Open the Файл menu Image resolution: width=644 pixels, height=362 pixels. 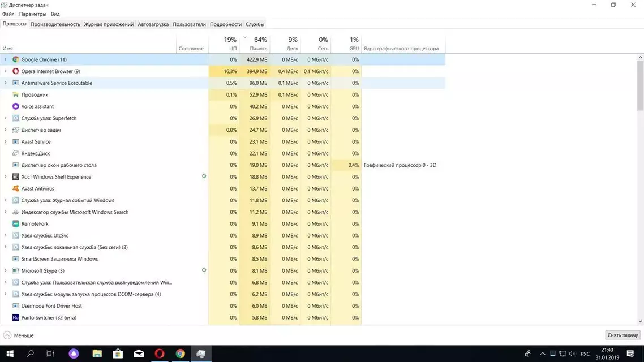(x=8, y=14)
